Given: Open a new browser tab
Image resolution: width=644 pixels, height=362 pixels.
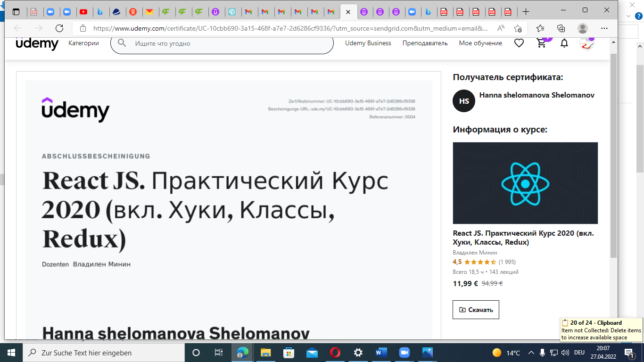Looking at the screenshot, I should click(526, 12).
